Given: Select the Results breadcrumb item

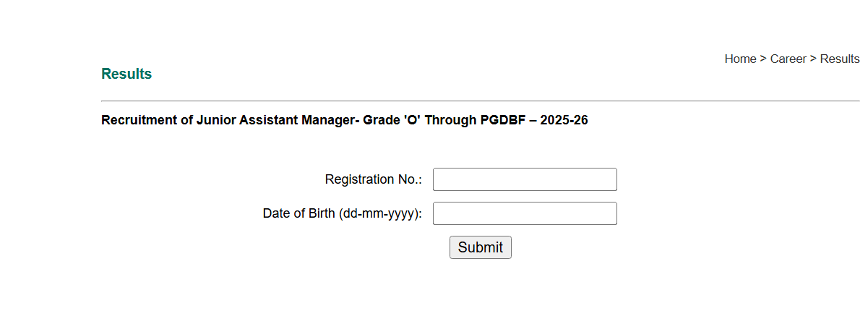Looking at the screenshot, I should coord(840,59).
